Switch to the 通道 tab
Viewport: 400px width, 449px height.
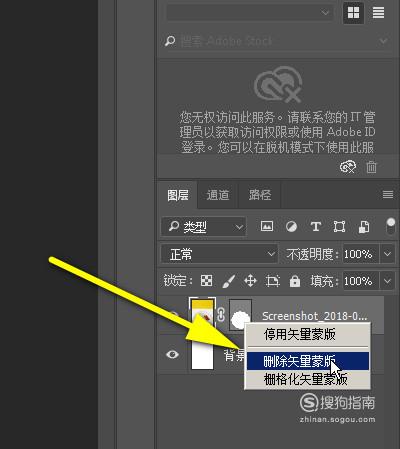pos(218,195)
